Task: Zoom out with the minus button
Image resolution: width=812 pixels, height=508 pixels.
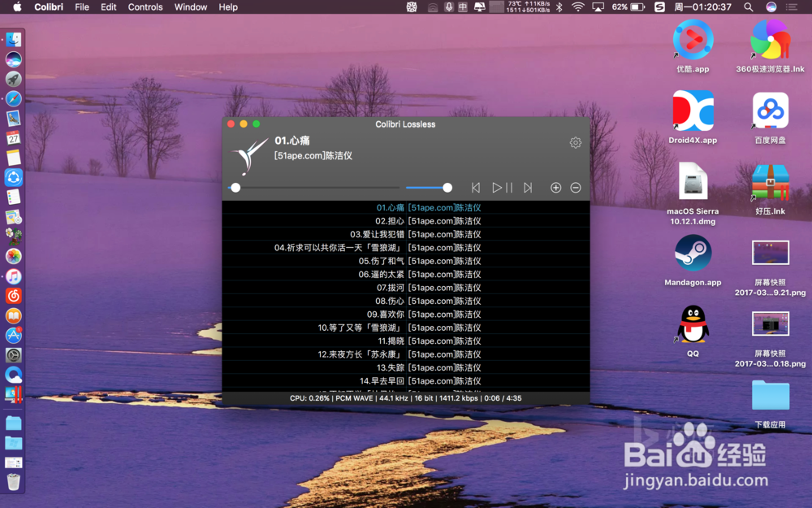Action: [576, 187]
